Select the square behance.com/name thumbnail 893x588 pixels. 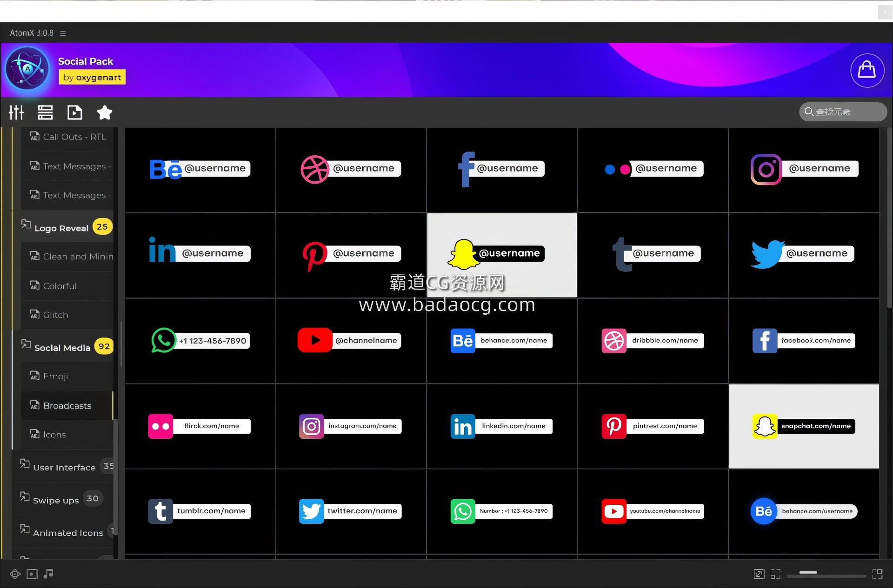(502, 341)
